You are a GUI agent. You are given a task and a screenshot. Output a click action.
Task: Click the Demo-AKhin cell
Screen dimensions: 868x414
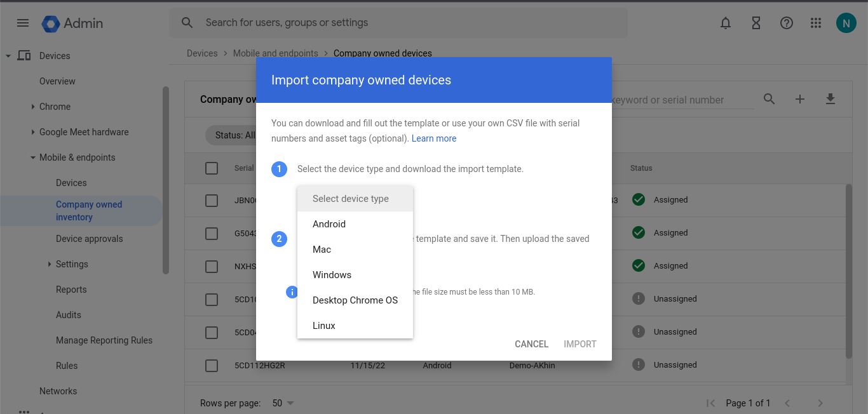pos(532,365)
